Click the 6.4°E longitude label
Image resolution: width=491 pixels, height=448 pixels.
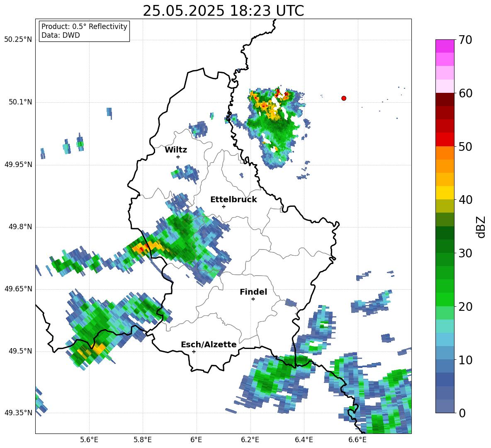304,440
